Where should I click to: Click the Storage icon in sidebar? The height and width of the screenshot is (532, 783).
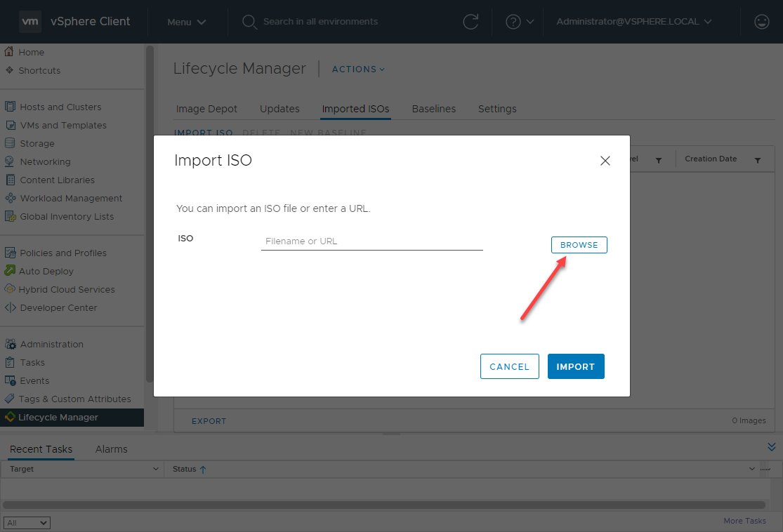click(x=10, y=142)
